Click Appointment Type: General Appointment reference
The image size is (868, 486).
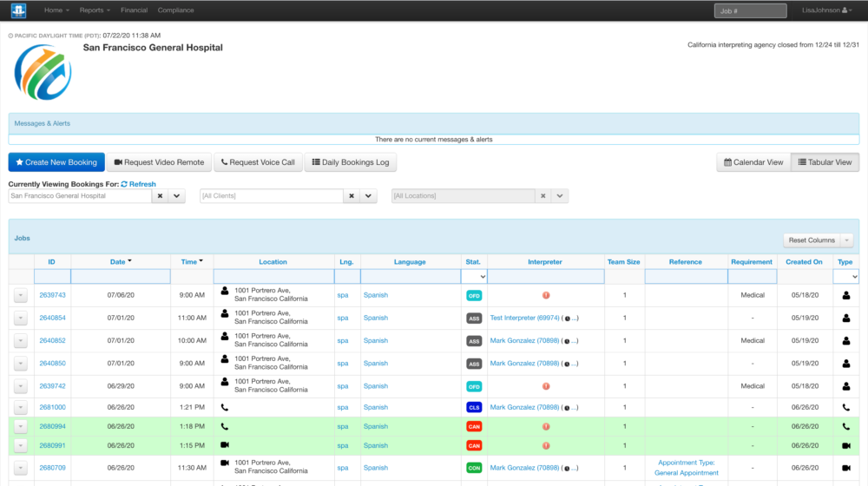(686, 468)
